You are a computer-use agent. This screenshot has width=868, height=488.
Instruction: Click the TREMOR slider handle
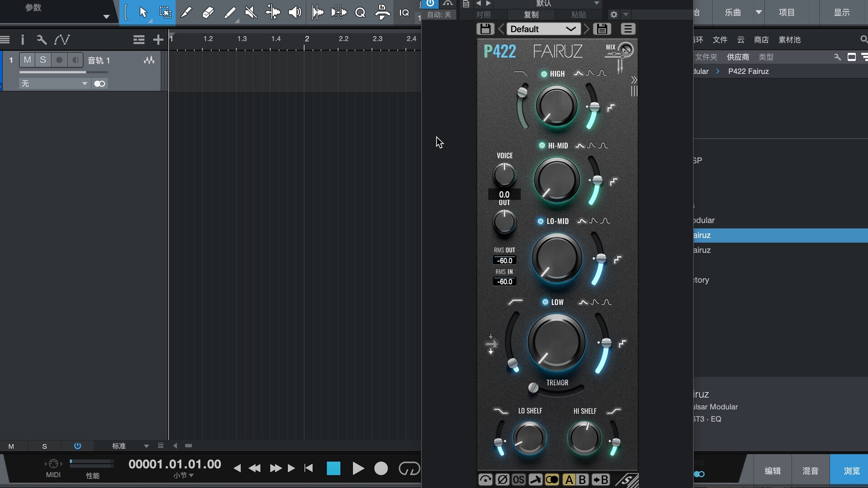(533, 388)
